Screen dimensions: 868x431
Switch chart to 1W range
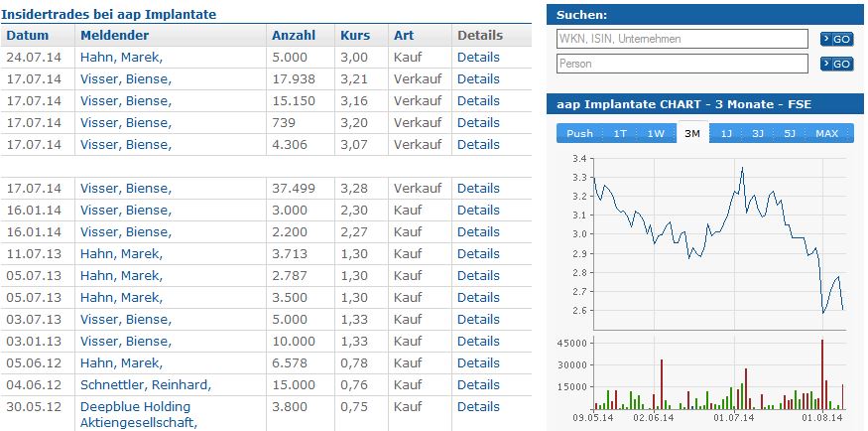tap(656, 133)
